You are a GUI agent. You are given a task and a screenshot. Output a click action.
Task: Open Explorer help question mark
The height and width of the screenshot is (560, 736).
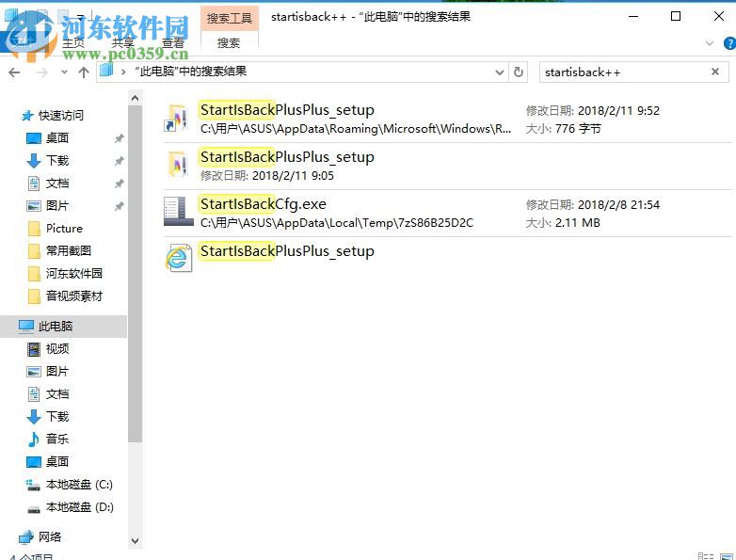pyautogui.click(x=729, y=43)
